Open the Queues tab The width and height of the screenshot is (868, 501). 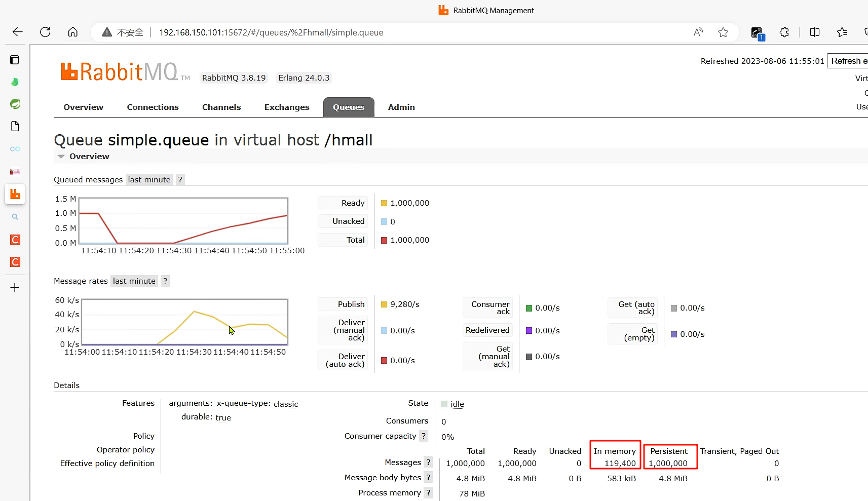pos(349,107)
